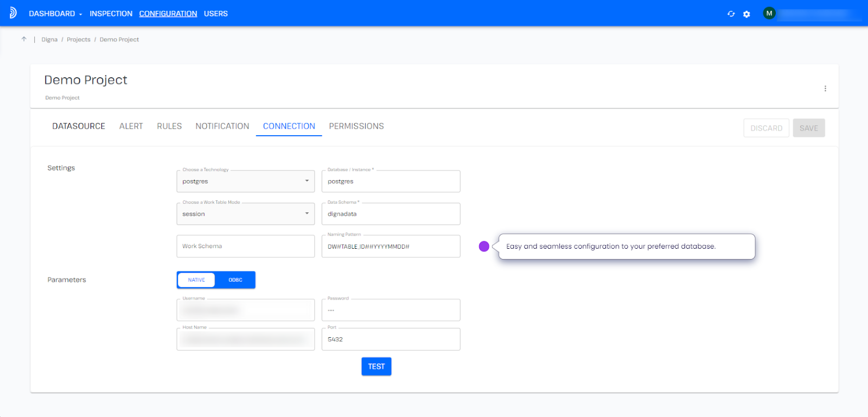Viewport: 868px width, 417px height.
Task: Click the Port field
Action: click(x=391, y=339)
